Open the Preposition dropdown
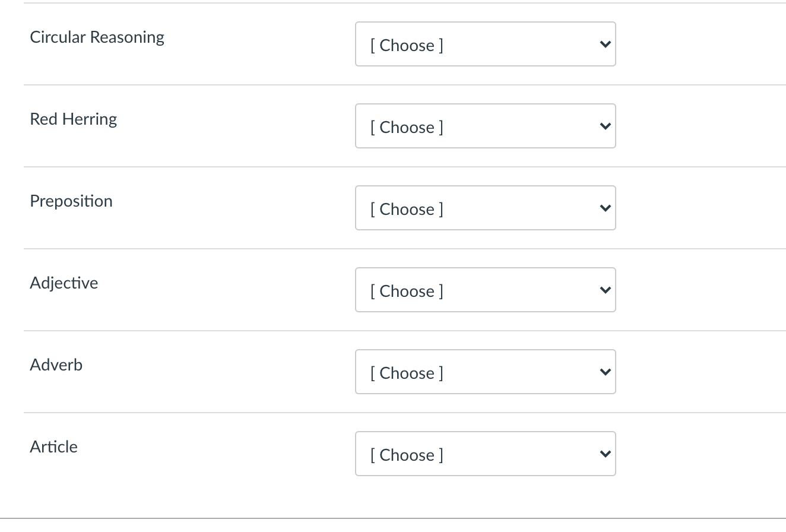 pyautogui.click(x=485, y=208)
